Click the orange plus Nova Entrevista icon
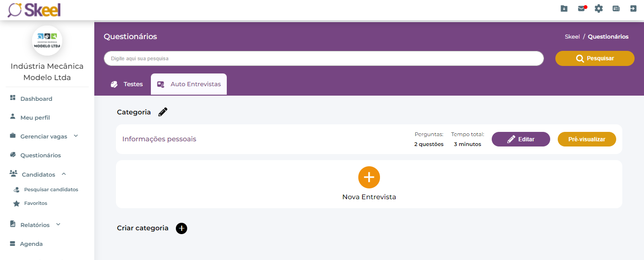644x260 pixels. pos(369,177)
